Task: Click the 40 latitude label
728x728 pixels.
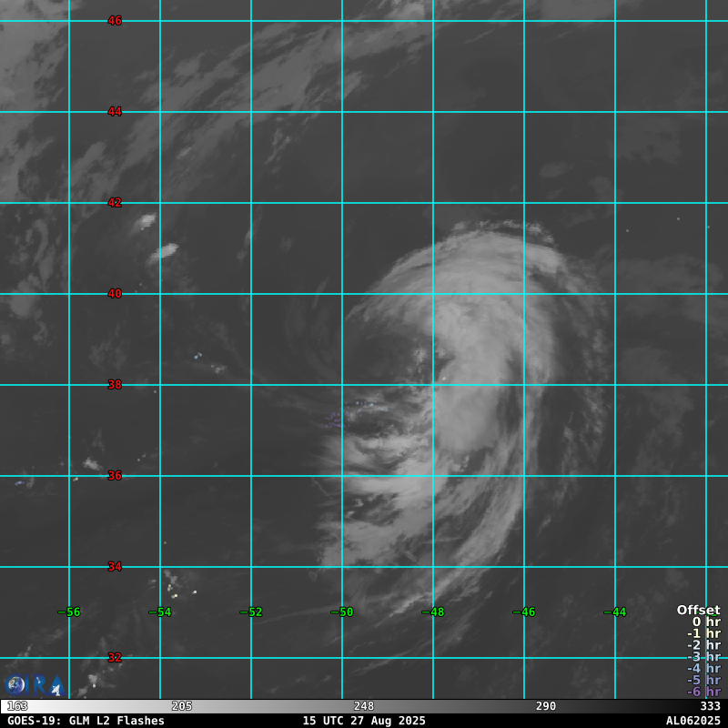Action: [115, 293]
